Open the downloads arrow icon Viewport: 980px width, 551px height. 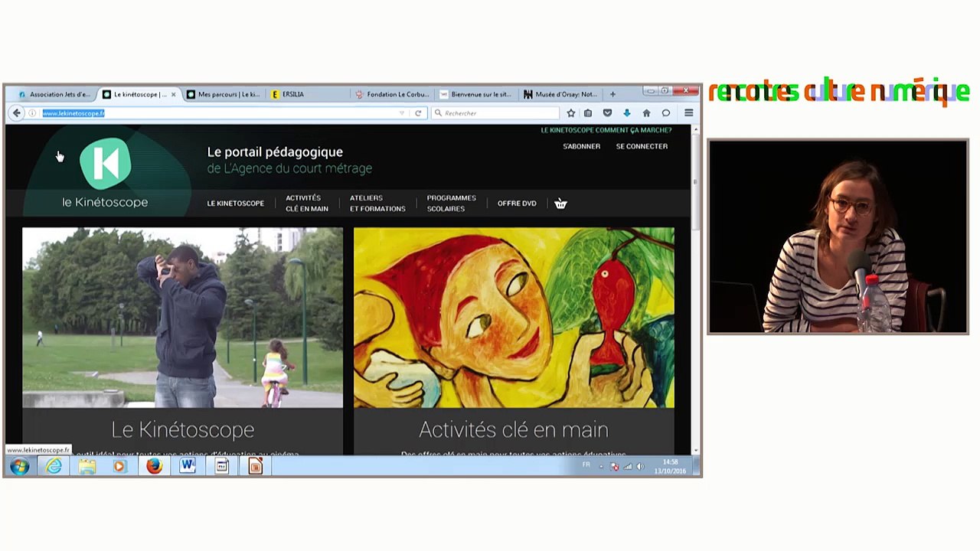[626, 113]
